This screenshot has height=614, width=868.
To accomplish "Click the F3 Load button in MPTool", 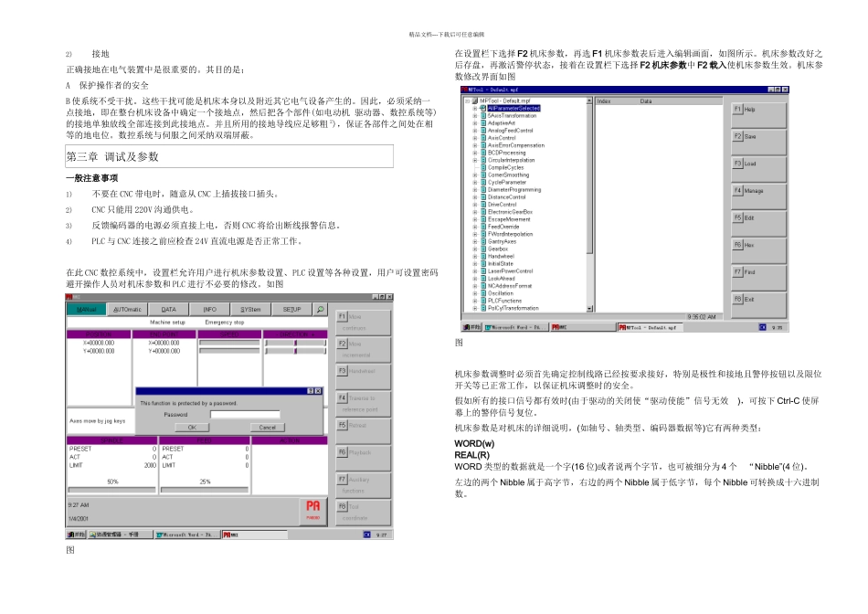I will point(758,169).
